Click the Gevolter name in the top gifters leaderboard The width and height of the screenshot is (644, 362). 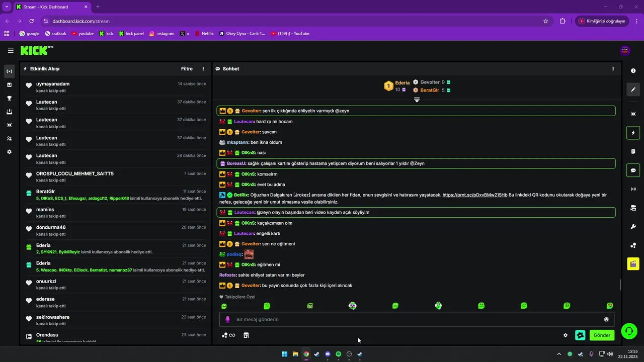pyautogui.click(x=430, y=82)
